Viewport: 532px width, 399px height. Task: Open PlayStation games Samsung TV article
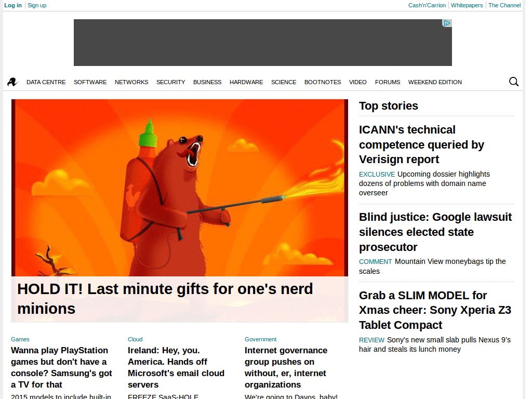coord(61,367)
